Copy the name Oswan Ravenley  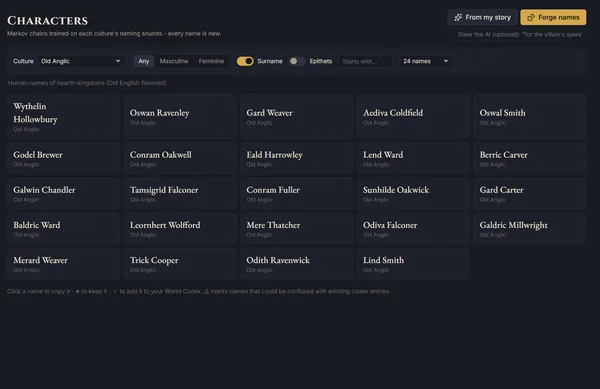[160, 113]
